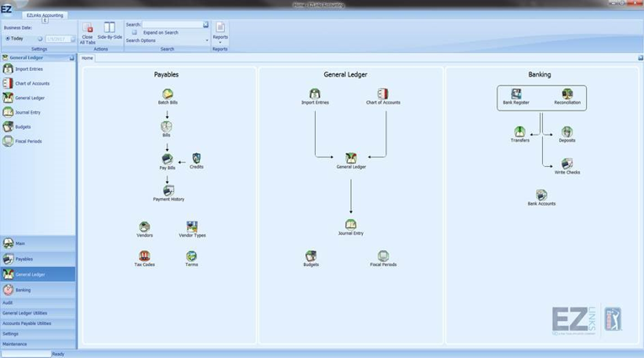The width and height of the screenshot is (644, 358).
Task: Open the Deposits icon
Action: (x=567, y=135)
